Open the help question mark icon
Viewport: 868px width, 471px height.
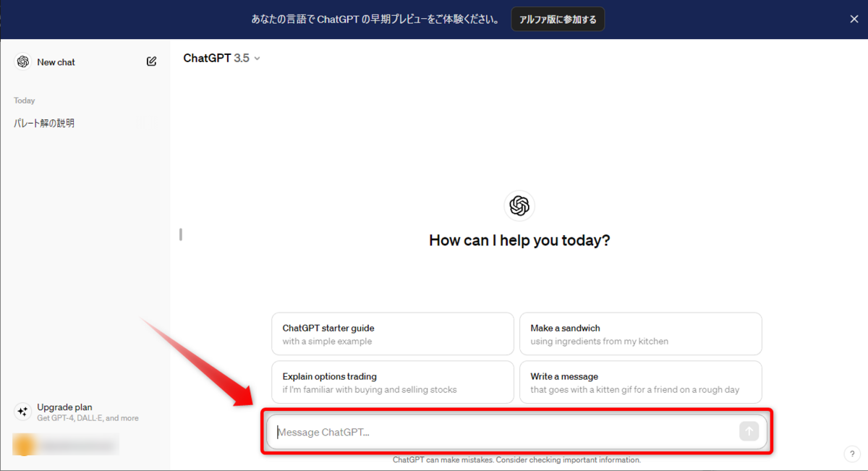[851, 454]
